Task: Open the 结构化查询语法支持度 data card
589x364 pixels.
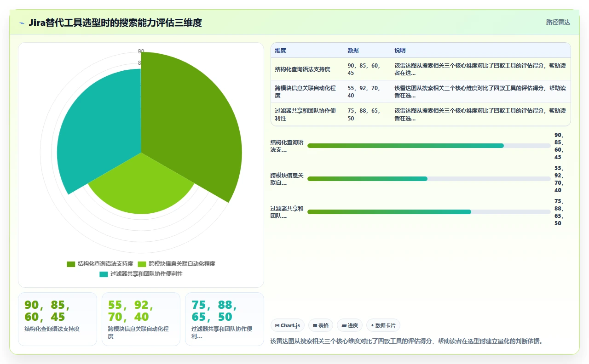Action: point(58,319)
